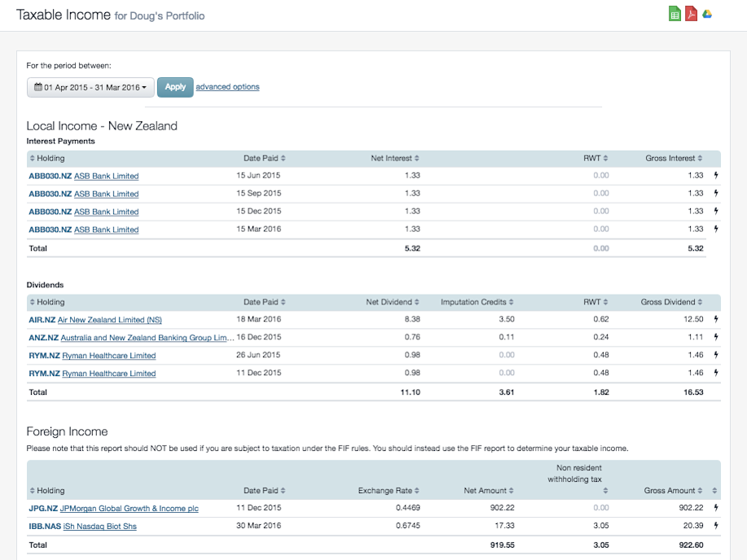Sort interest table by RWT column

[595, 158]
